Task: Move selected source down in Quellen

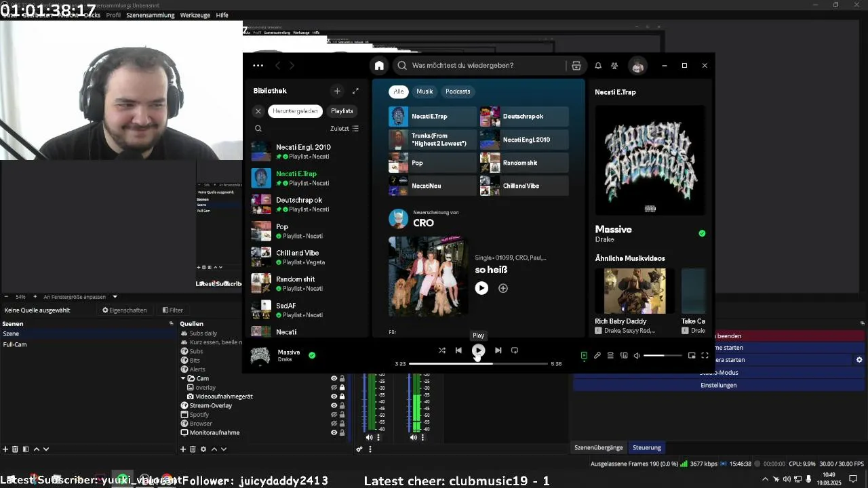Action: click(224, 449)
